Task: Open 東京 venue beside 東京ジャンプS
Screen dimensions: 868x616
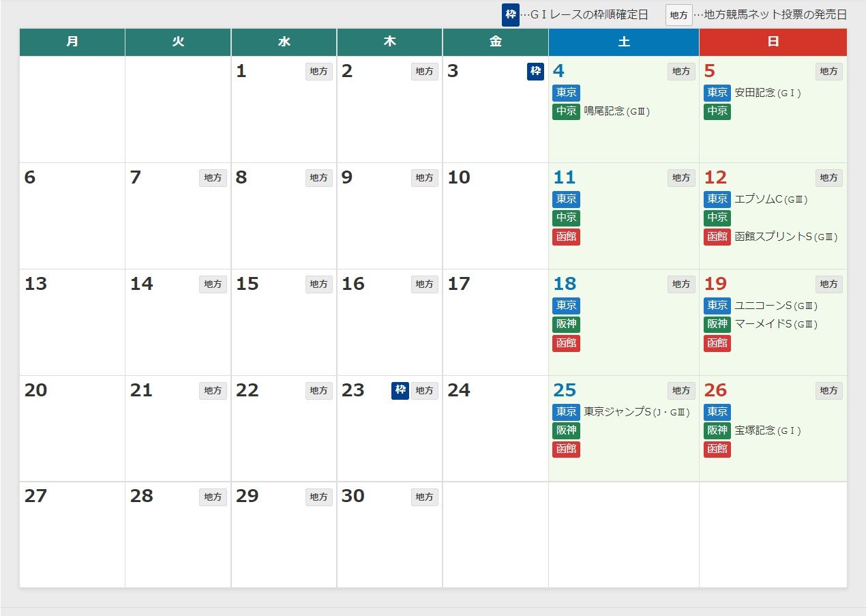Action: [567, 412]
